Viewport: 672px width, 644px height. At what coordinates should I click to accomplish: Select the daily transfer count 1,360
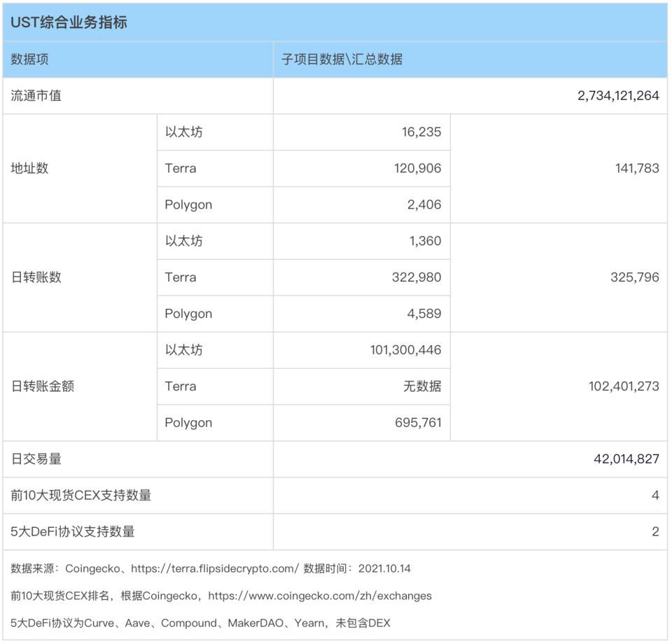(x=425, y=241)
